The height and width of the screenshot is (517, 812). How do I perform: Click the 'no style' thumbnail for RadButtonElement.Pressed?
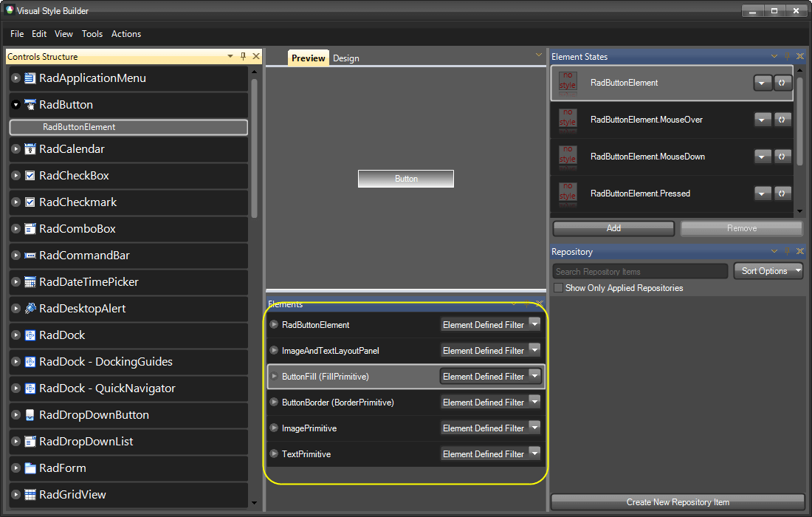tap(567, 193)
